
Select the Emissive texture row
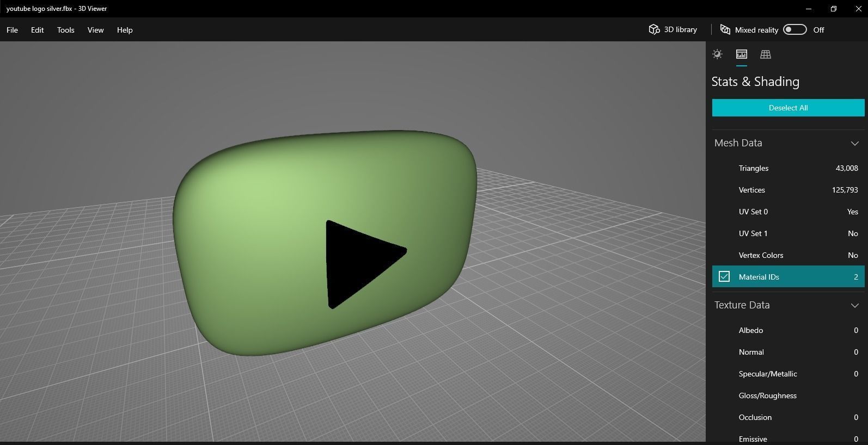(788, 436)
